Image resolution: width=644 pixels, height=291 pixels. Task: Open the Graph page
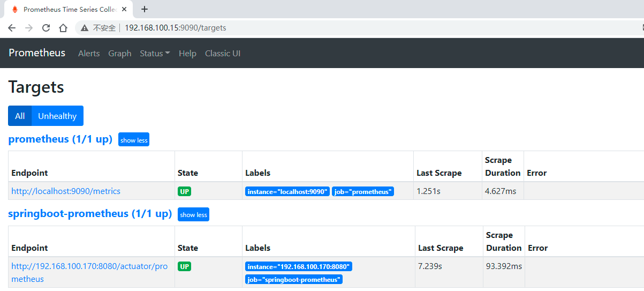click(x=119, y=54)
